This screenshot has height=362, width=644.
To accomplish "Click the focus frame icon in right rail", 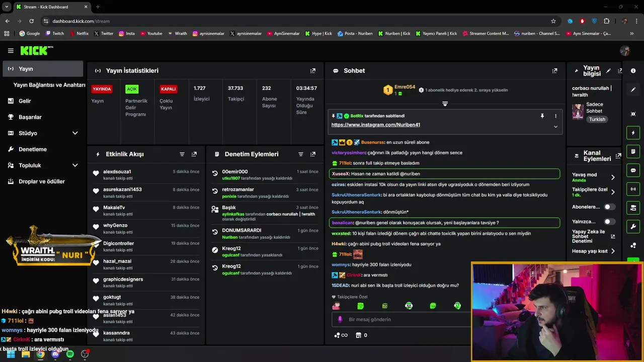I will pyautogui.click(x=633, y=114).
